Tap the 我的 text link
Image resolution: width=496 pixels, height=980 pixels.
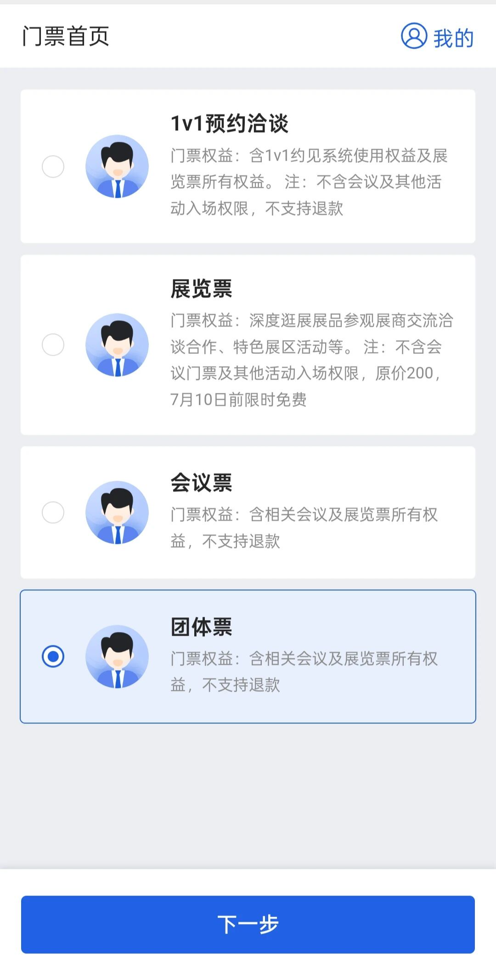(x=453, y=38)
